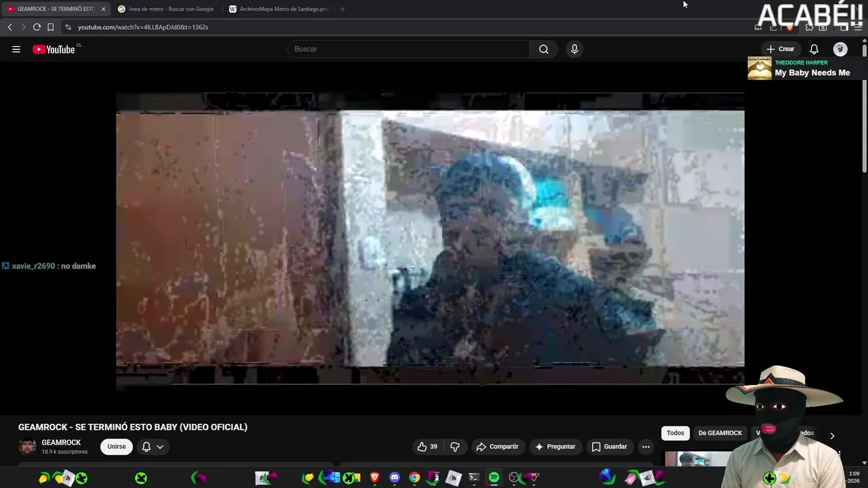Screen dimensions: 868x488
Task: Save video with the Guardar button
Action: pos(609,447)
